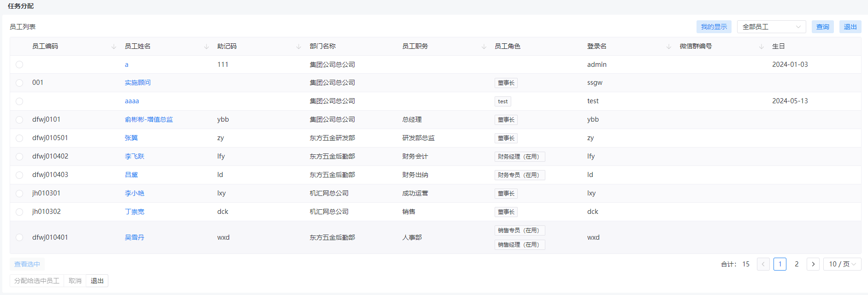The height and width of the screenshot is (295, 868).
Task: Click the 生日 column header
Action: click(x=779, y=46)
